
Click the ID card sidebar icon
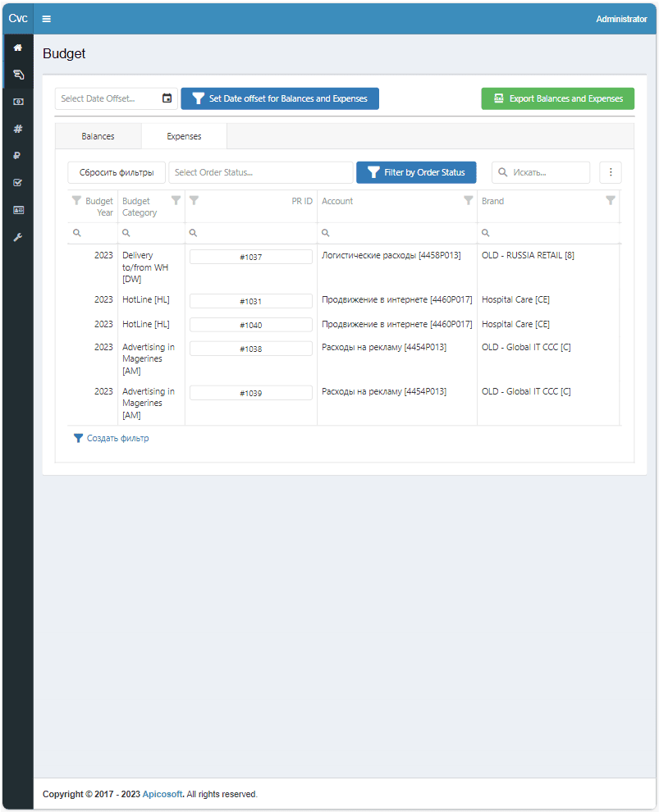click(18, 210)
